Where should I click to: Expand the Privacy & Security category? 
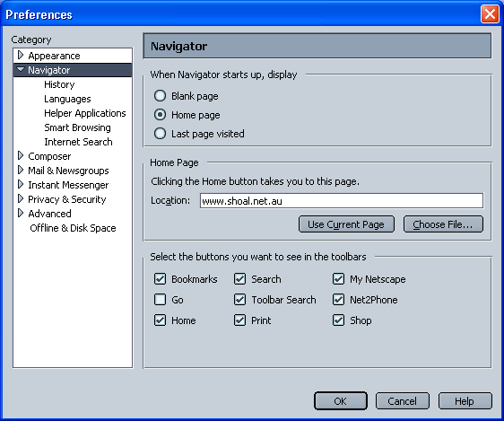[21, 199]
